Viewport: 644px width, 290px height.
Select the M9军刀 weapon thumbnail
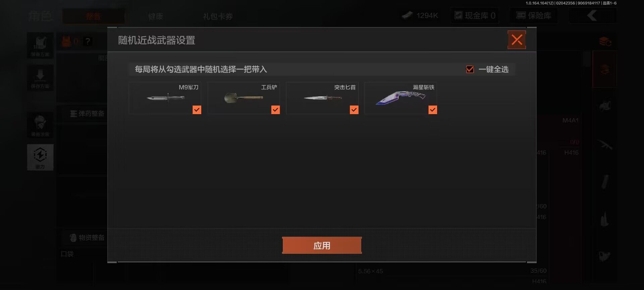(165, 98)
